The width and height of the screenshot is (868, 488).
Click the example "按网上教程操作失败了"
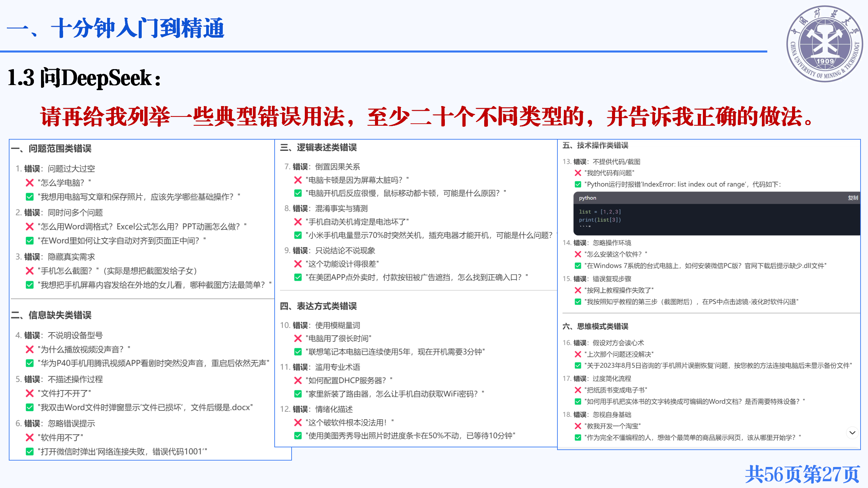pos(619,290)
